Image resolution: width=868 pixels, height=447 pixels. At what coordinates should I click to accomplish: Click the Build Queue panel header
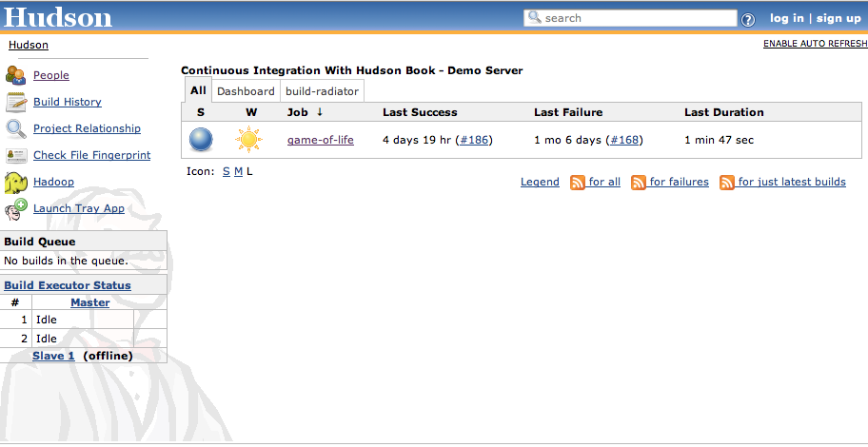pos(83,242)
